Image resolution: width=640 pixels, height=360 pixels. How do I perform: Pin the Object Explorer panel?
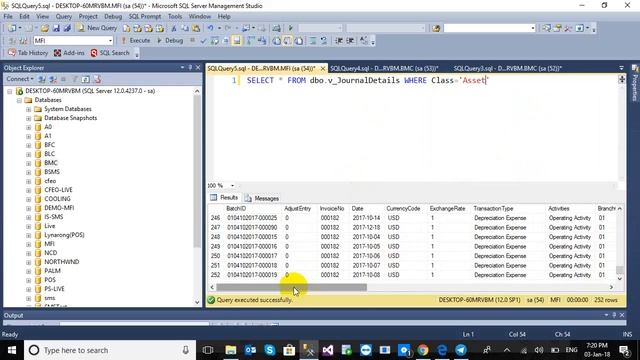pos(190,68)
